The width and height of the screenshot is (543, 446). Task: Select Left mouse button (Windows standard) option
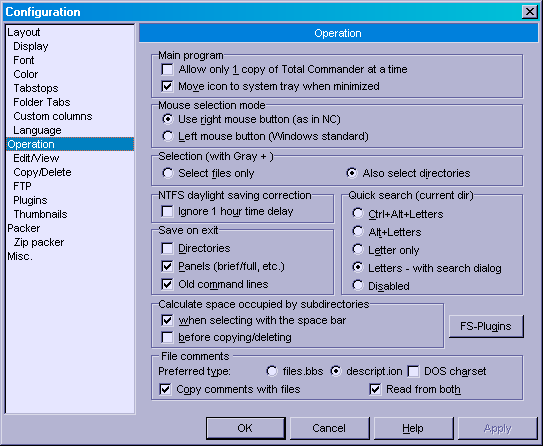(x=168, y=136)
